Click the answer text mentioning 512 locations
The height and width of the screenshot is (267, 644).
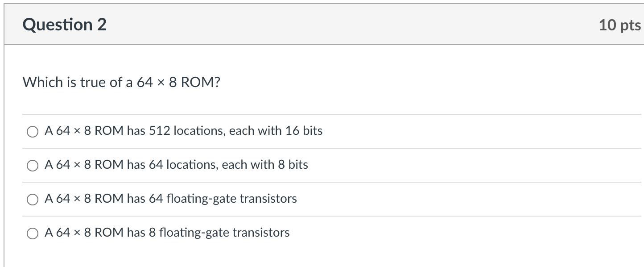pos(183,131)
